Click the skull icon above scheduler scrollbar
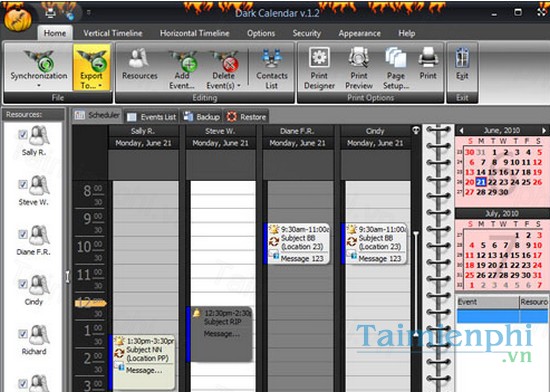The width and height of the screenshot is (550, 392). coord(416,131)
